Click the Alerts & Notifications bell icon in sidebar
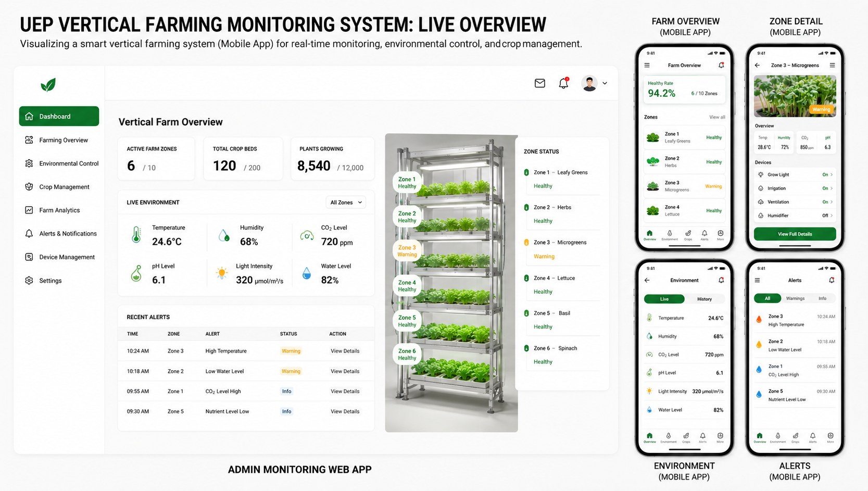 point(29,234)
